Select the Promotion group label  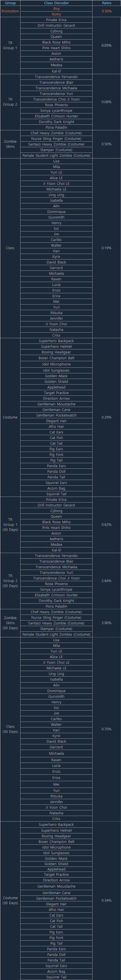coord(10,12)
